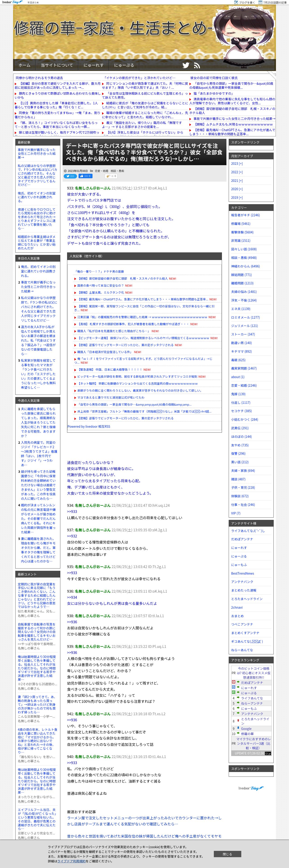
Task: Open the ライブドア利用規約 link in cookie banner
Action: 71,861
